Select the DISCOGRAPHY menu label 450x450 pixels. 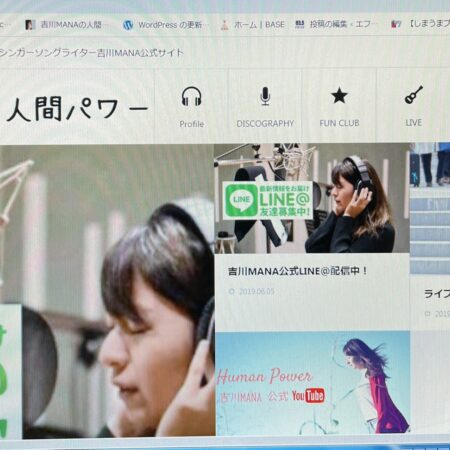[x=265, y=124]
